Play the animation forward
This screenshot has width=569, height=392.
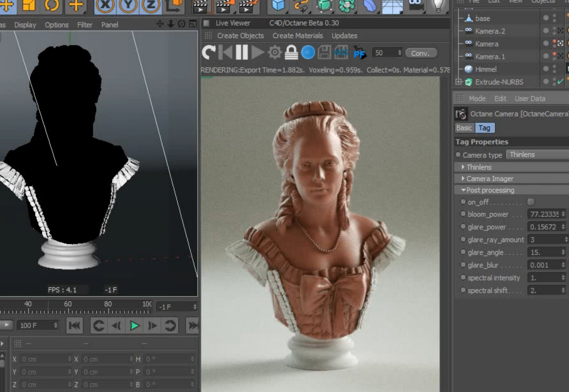(x=134, y=325)
